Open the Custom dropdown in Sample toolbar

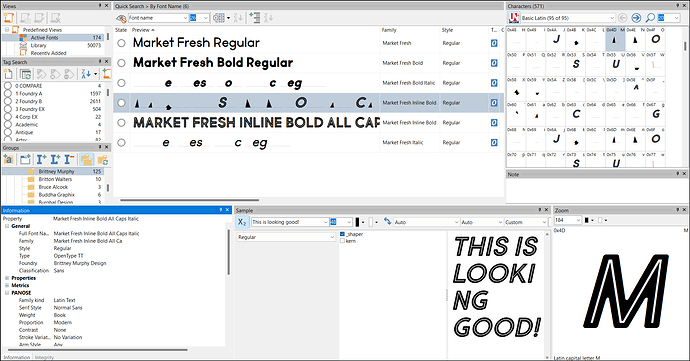pos(544,222)
